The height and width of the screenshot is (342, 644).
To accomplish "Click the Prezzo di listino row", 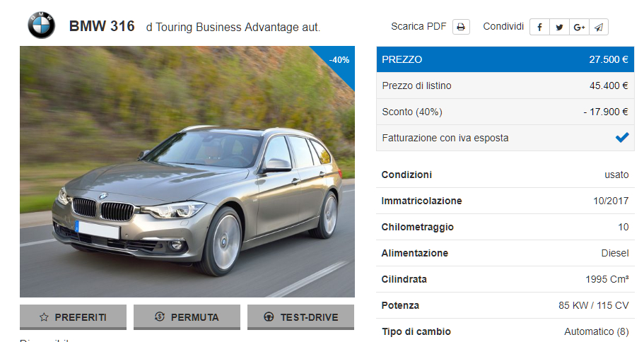I will click(505, 85).
